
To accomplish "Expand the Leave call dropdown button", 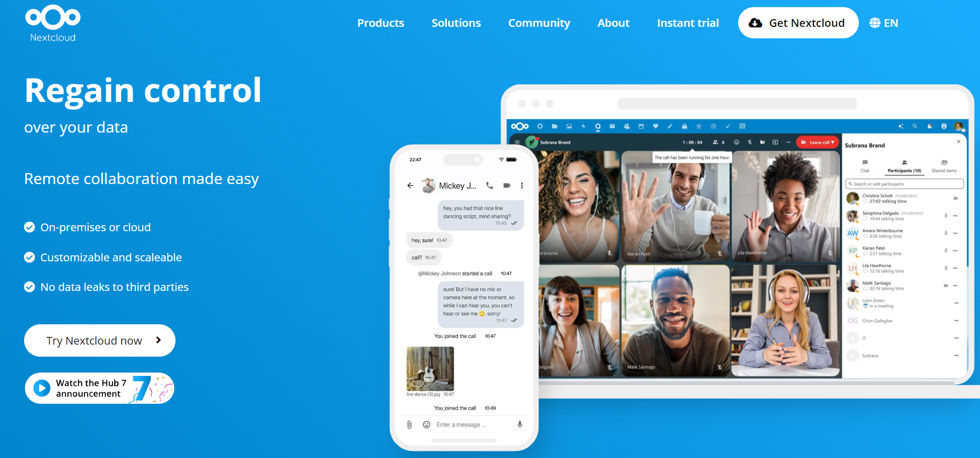I will (x=817, y=142).
